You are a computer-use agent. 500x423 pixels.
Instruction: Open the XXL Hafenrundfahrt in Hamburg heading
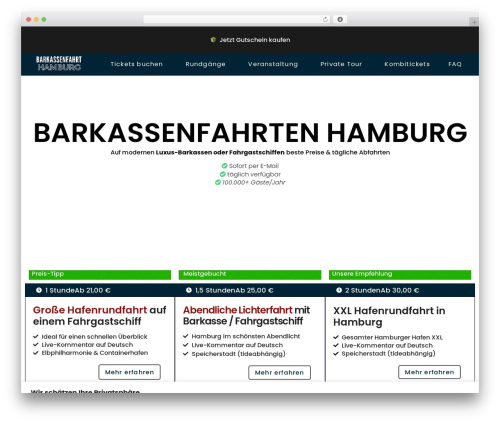[389, 316]
